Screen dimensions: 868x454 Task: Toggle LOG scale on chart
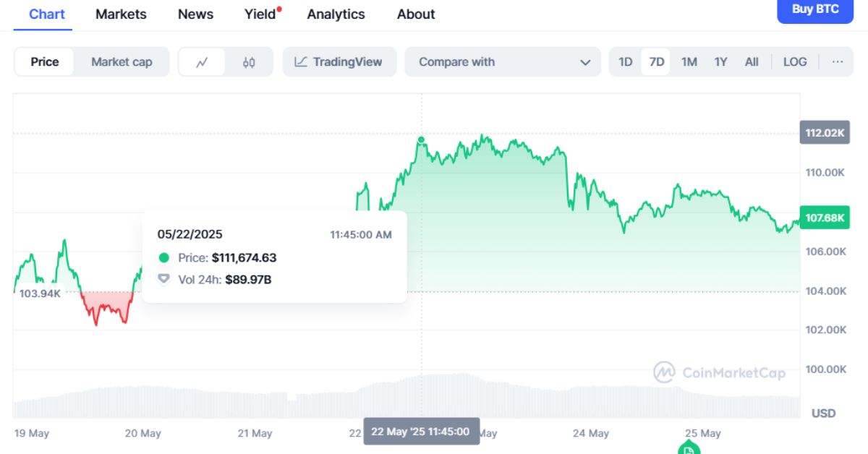click(794, 62)
